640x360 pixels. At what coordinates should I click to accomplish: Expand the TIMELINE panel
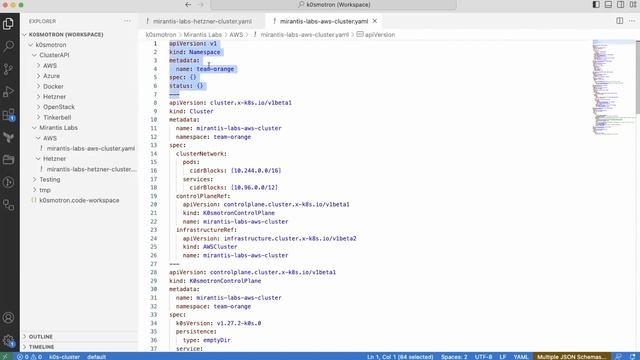41,347
